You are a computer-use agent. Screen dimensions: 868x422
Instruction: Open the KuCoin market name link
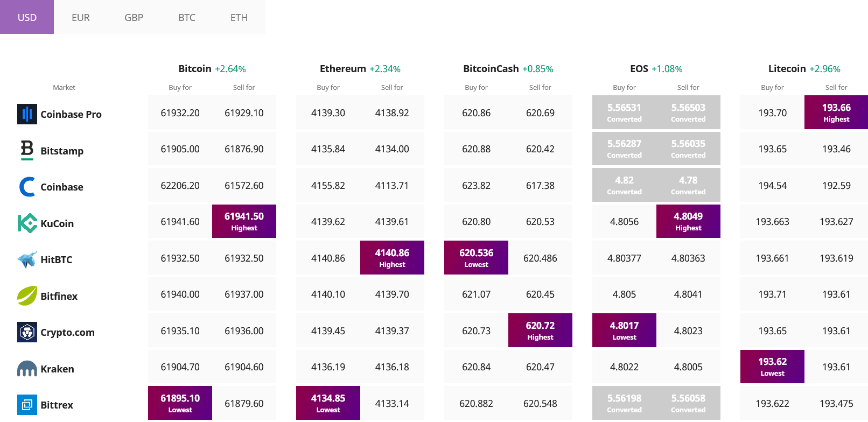point(57,223)
